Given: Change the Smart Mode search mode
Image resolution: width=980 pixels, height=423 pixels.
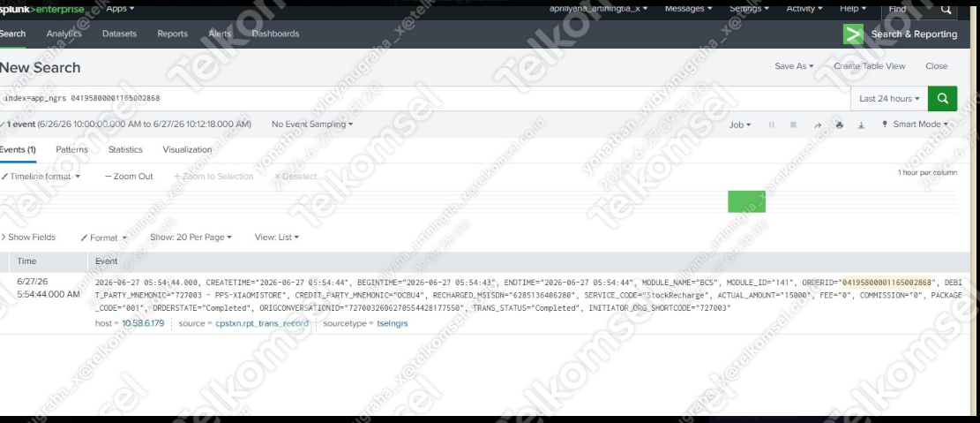Looking at the screenshot, I should tap(915, 125).
